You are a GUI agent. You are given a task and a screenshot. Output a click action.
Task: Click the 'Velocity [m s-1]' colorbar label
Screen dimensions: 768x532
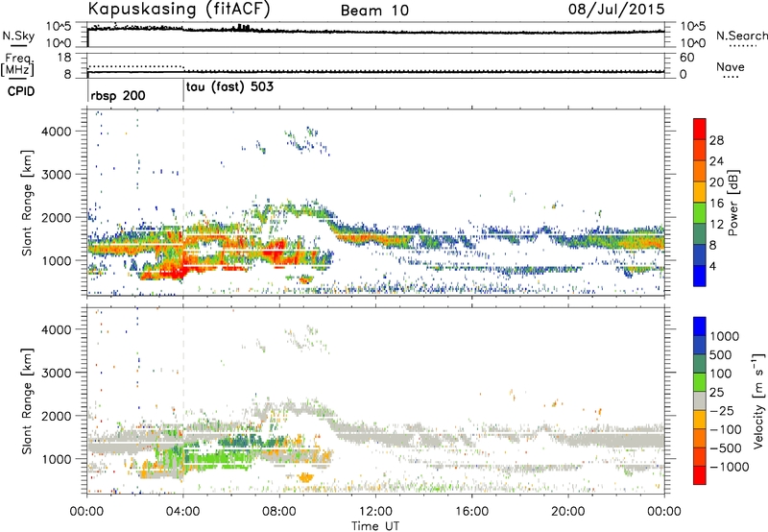[x=759, y=400]
